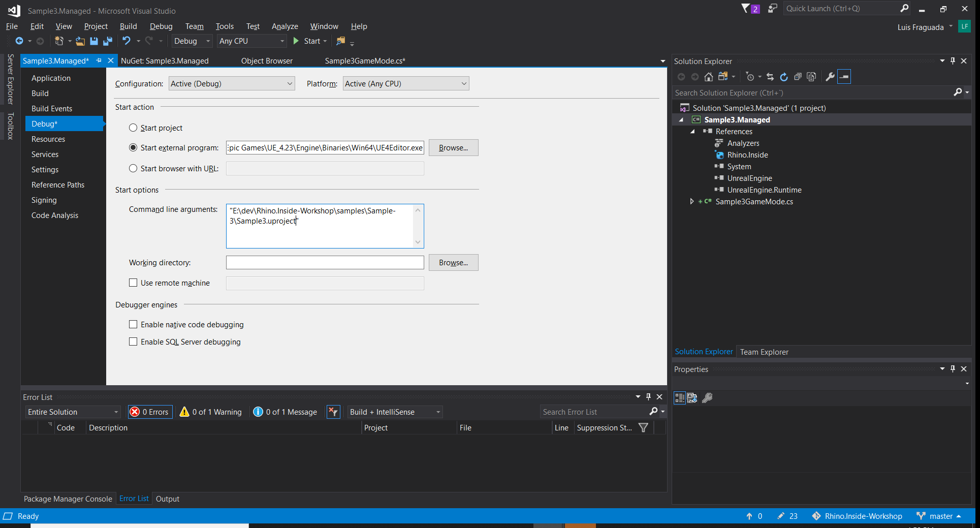The image size is (980, 528).
Task: Click the Error List column filter funnel
Action: (643, 428)
